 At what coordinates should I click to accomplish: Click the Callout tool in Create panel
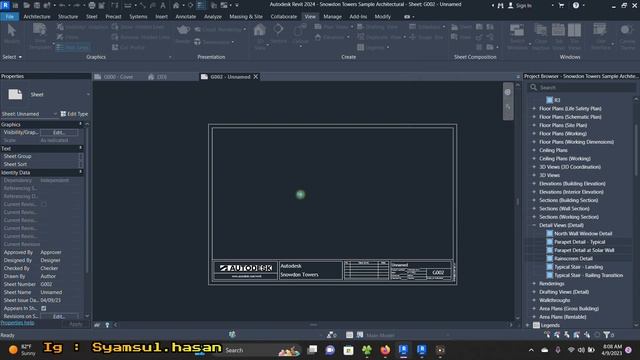point(300,31)
